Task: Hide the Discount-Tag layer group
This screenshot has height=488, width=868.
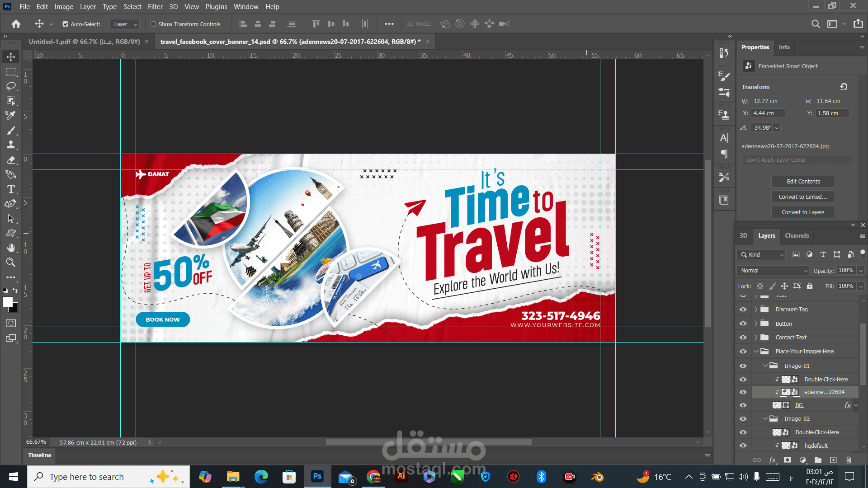Action: [x=743, y=310]
